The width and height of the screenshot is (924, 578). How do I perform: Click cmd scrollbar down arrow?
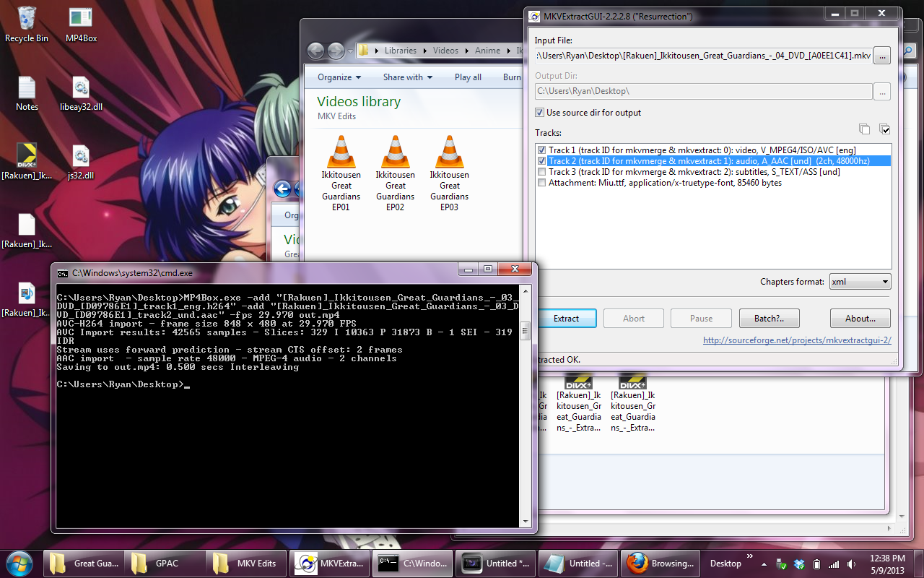pos(526,521)
